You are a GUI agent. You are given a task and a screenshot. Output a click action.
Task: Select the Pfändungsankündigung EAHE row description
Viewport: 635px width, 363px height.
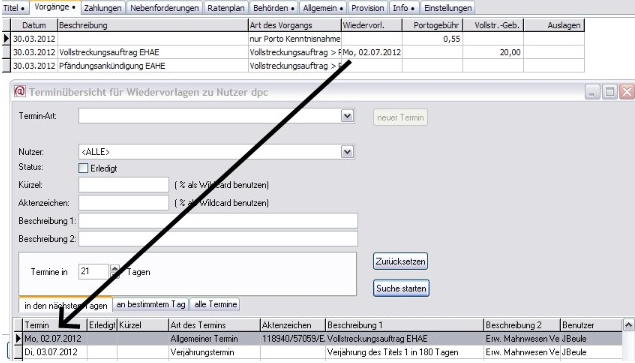[112, 66]
